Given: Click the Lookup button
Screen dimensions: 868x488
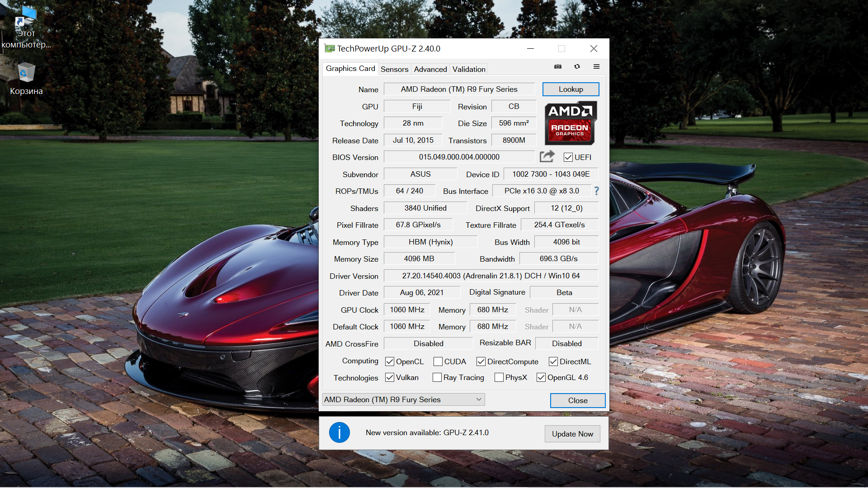Looking at the screenshot, I should click(x=571, y=89).
